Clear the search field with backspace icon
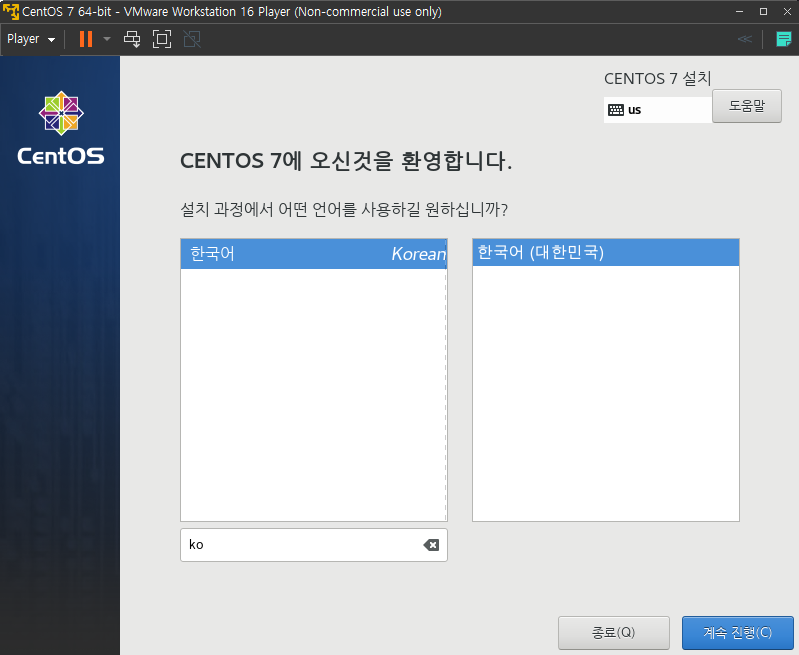The image size is (799, 655). (431, 545)
